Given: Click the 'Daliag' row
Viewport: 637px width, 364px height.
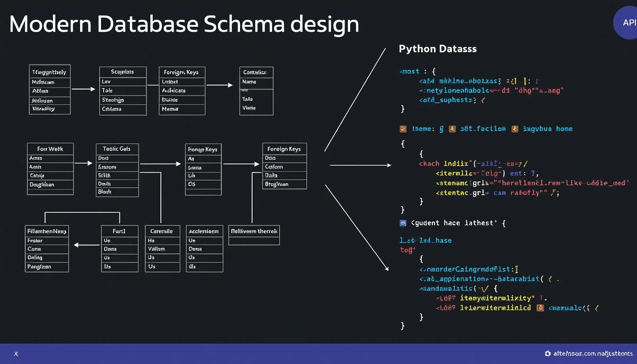Looking at the screenshot, I should point(47,258).
